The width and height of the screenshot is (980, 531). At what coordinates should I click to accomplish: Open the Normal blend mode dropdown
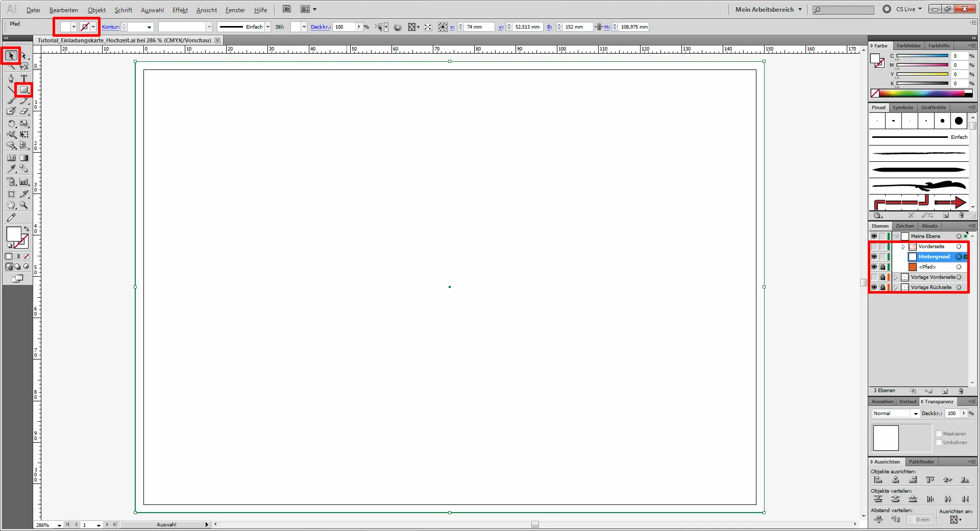point(915,413)
